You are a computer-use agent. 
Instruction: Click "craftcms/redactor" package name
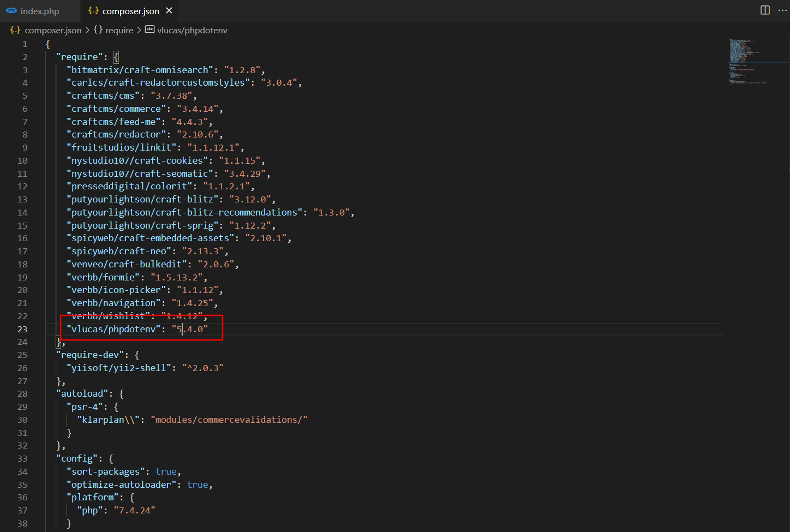click(x=117, y=134)
